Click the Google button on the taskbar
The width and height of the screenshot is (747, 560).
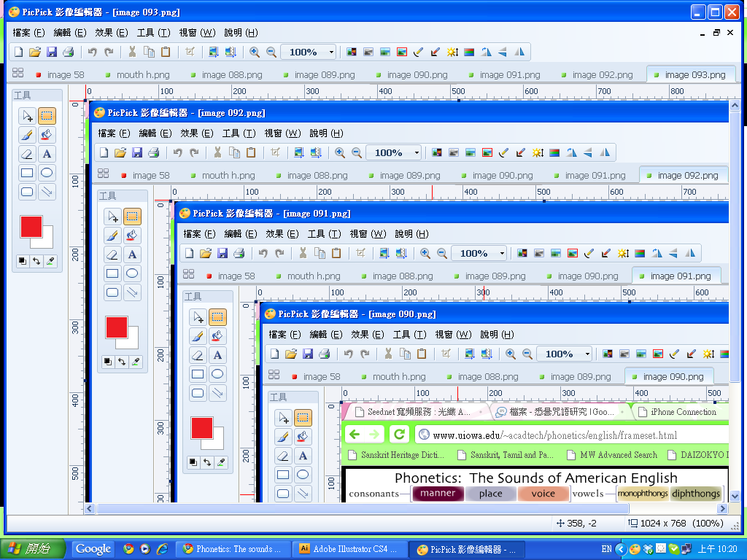[x=93, y=549]
